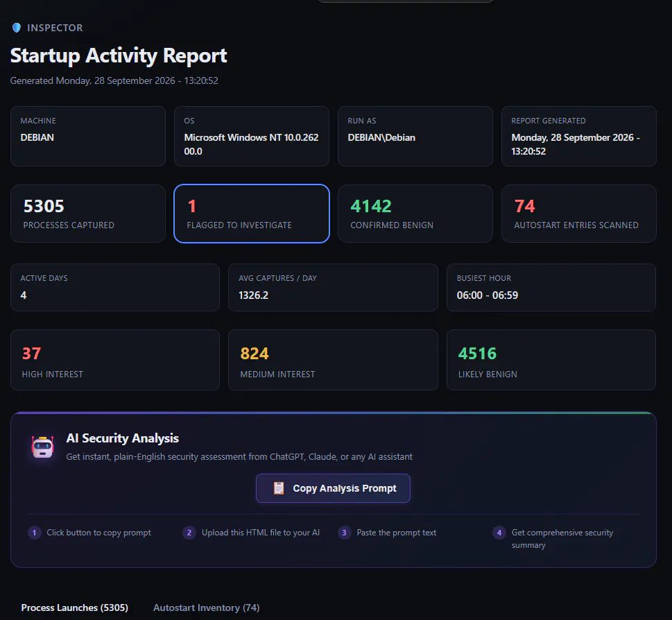
Task: Open the Autostart Entries Scanned card
Action: tap(579, 214)
